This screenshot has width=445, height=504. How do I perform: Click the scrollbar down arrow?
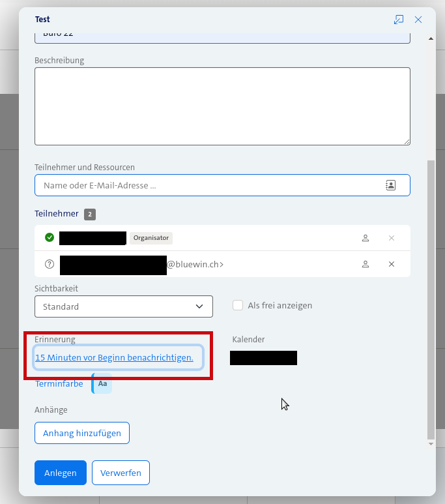coord(430,443)
